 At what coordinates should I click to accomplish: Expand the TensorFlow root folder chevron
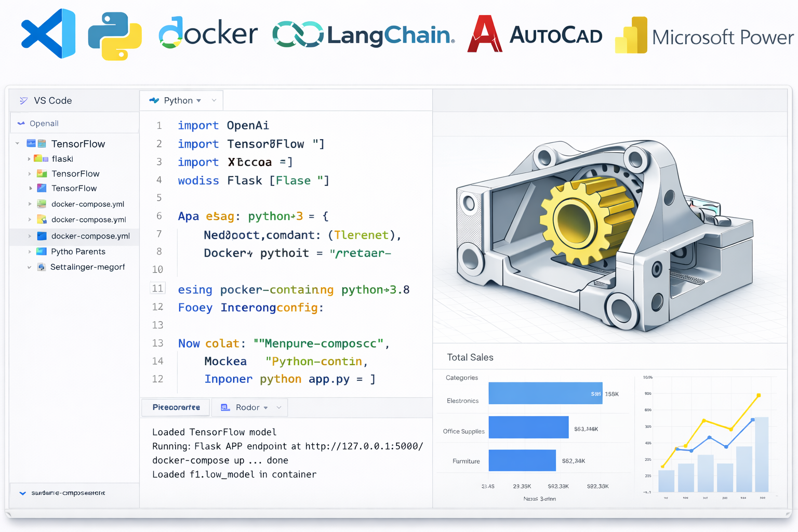[x=17, y=143]
